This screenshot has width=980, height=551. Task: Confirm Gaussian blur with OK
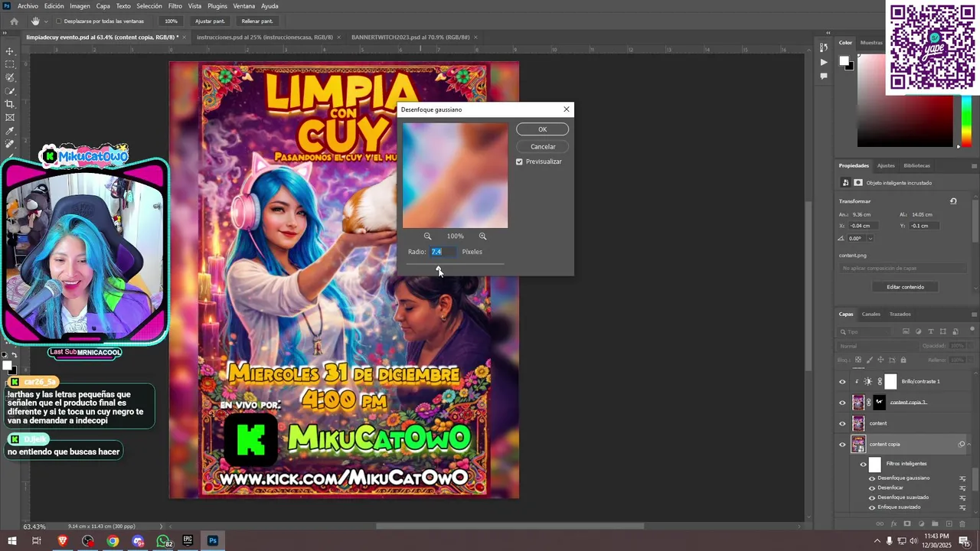click(x=543, y=129)
